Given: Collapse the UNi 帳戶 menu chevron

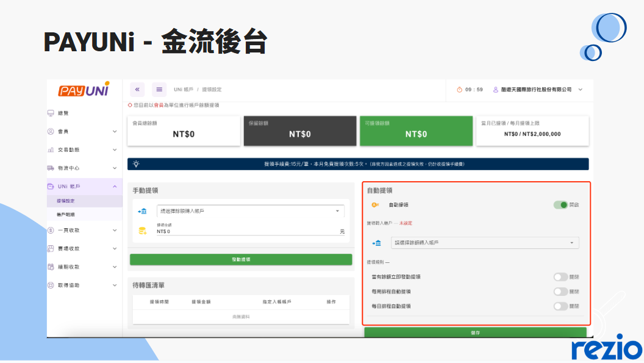Looking at the screenshot, I should point(115,186).
